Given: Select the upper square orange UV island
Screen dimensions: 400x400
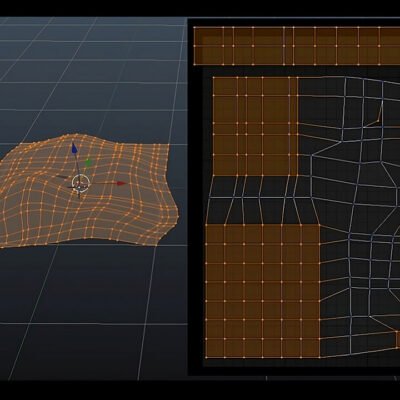Looking at the screenshot, I should (x=255, y=126).
